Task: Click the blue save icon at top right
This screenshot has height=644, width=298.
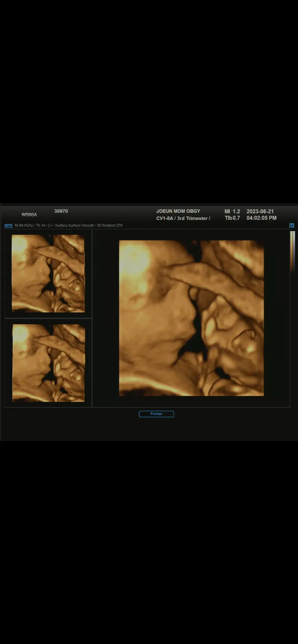Action: (292, 225)
